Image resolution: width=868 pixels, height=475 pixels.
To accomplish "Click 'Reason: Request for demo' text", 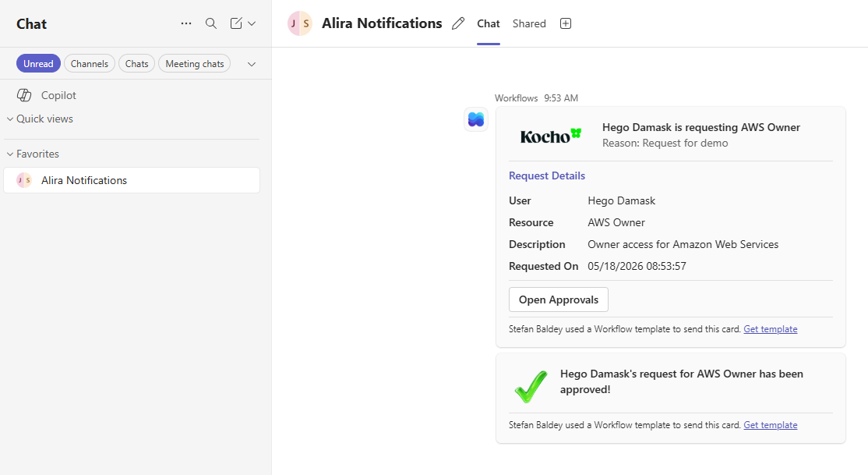I will (x=665, y=143).
